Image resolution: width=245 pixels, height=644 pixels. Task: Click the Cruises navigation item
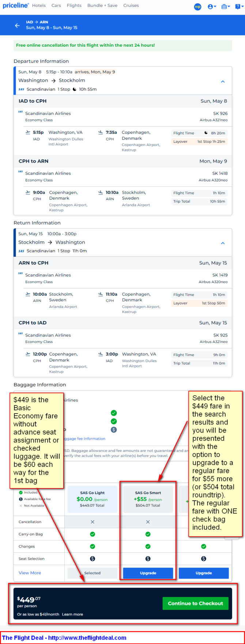click(131, 5)
